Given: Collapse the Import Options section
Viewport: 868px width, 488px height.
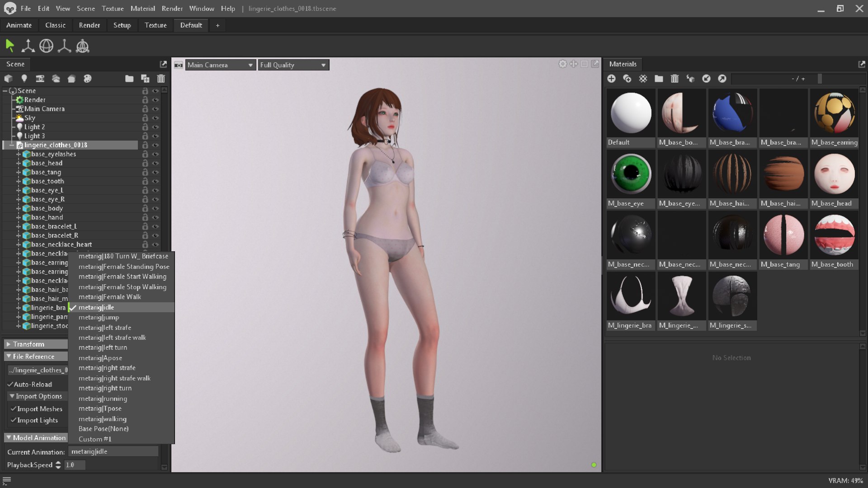Looking at the screenshot, I should click(38, 396).
